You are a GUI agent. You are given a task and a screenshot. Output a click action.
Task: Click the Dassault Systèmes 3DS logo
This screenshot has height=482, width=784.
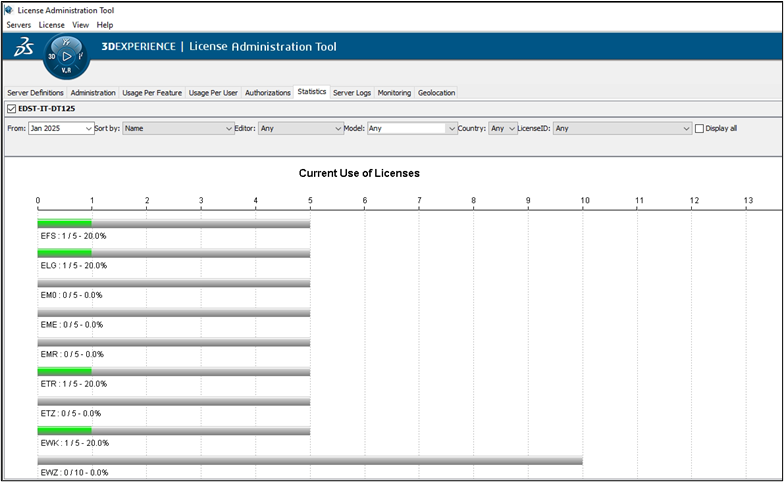[x=22, y=48]
